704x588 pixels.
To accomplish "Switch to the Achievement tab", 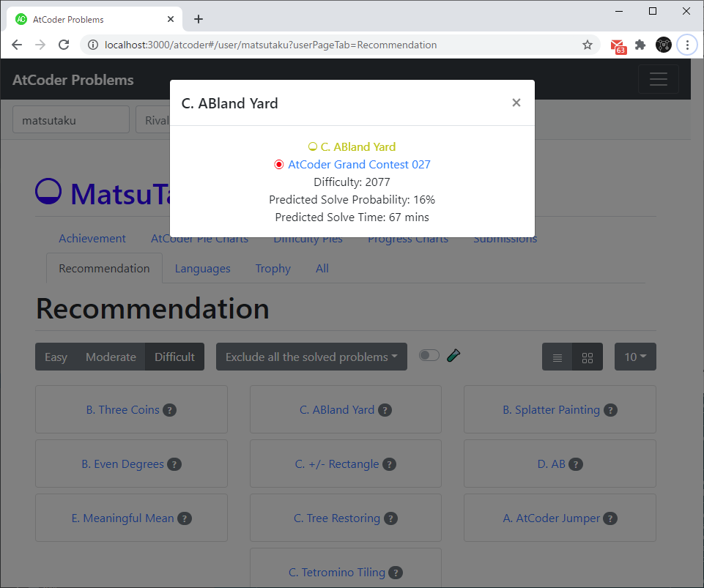I will [x=92, y=238].
